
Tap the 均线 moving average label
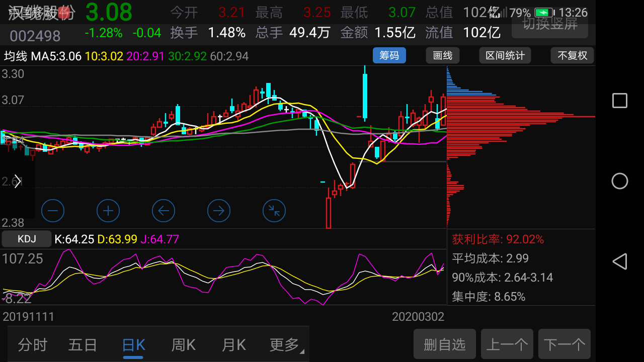pos(16,56)
